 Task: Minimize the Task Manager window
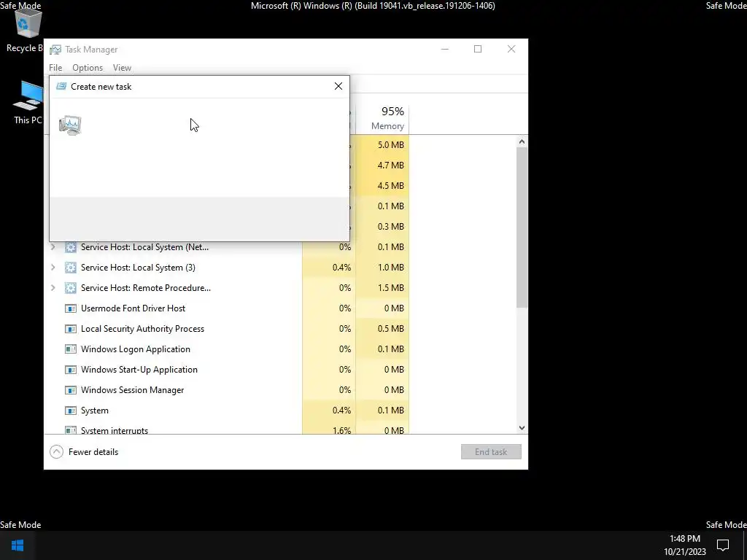tap(445, 49)
